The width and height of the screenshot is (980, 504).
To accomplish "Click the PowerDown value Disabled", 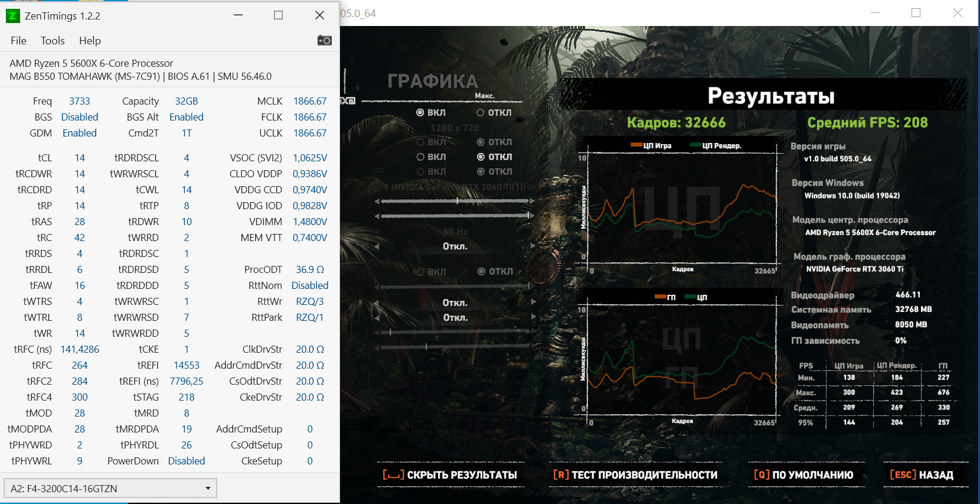I will click(187, 461).
